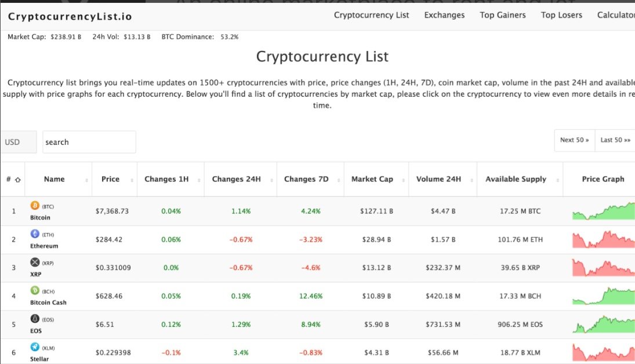Click the XRP coin icon

coord(34,262)
